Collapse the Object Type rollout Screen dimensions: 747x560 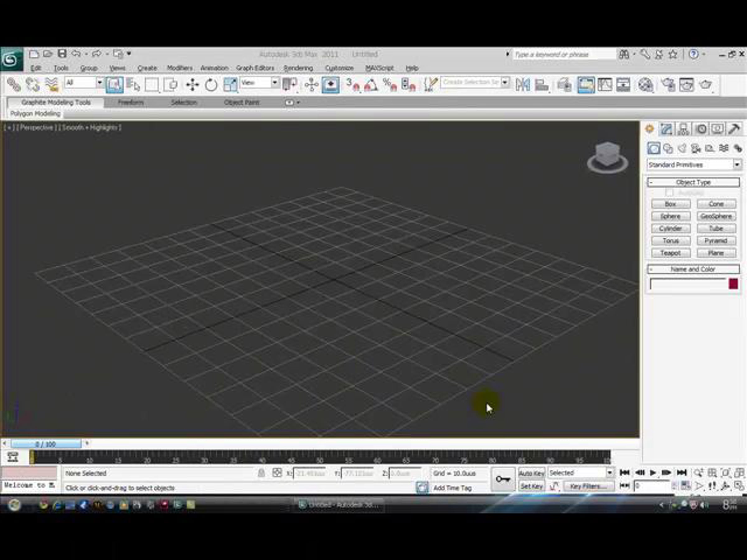click(x=693, y=182)
